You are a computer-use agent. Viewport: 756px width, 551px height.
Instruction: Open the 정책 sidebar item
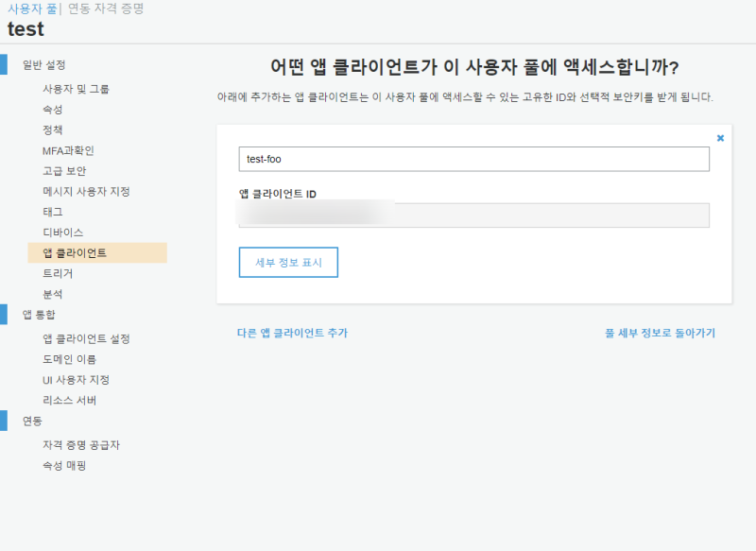coord(53,129)
